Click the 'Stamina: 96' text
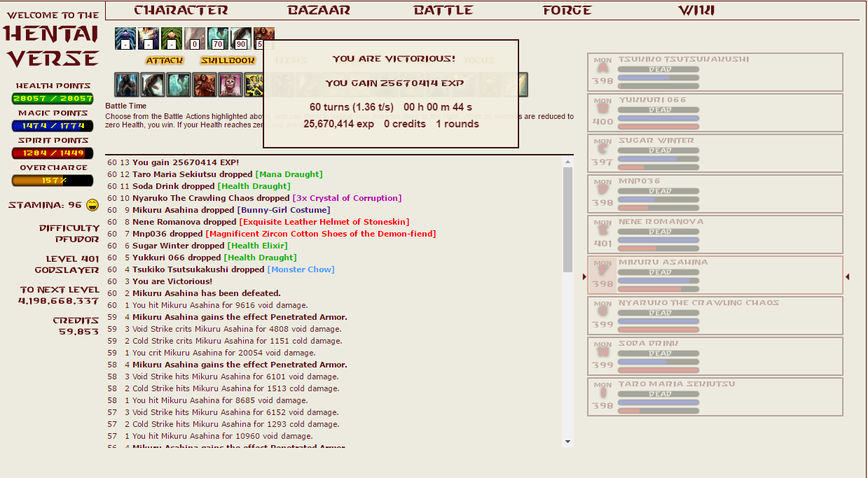Screen dimensions: 868x478 (x=45, y=205)
